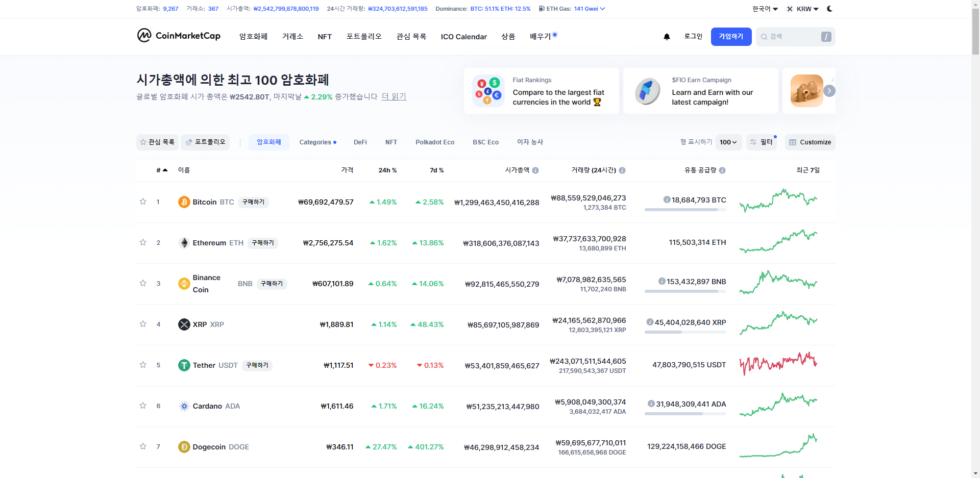Screen dimensions: 980x478
Task: Select BSC Eco tab
Action: click(485, 142)
